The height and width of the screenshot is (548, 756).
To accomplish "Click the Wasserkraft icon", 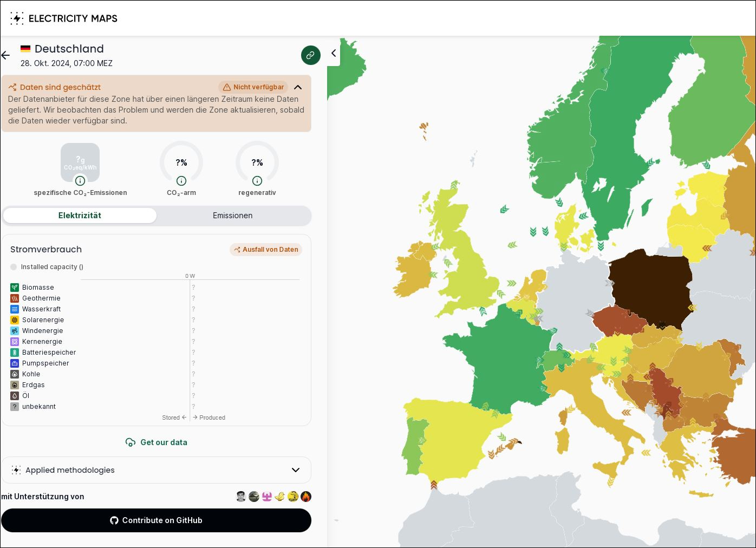I will tap(15, 309).
